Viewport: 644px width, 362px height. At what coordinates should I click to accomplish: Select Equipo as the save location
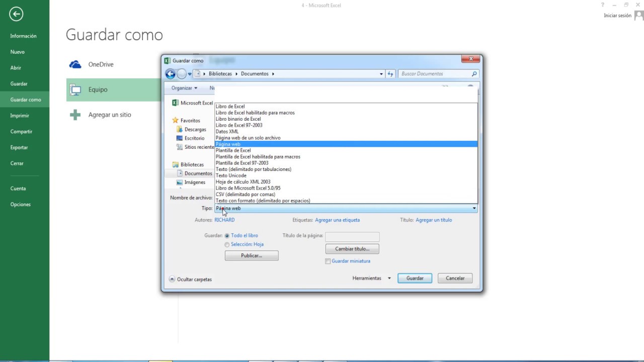coord(113,89)
